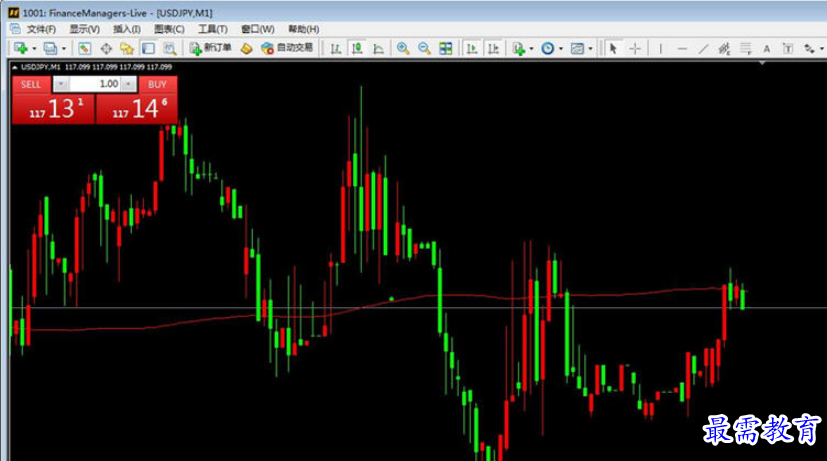This screenshot has width=827, height=461.
Task: Launch MetaEditor with the yellow book icon
Action: pos(246,49)
